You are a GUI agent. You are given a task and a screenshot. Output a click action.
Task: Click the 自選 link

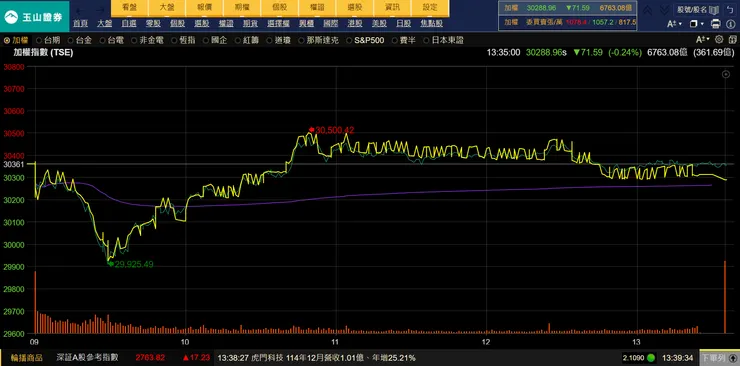coord(129,24)
